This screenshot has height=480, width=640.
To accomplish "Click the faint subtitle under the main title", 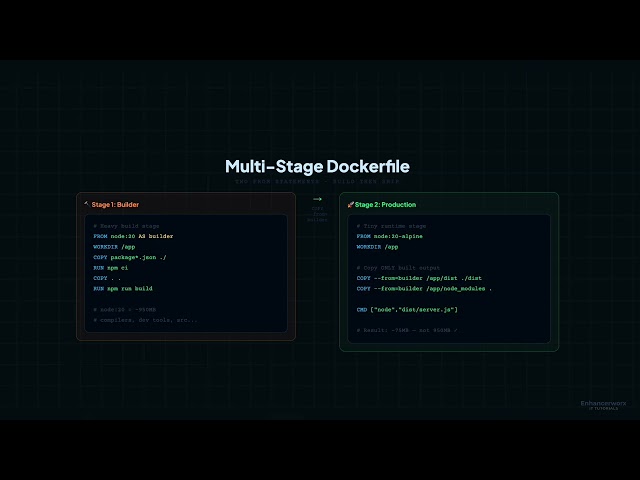I will (x=317, y=181).
